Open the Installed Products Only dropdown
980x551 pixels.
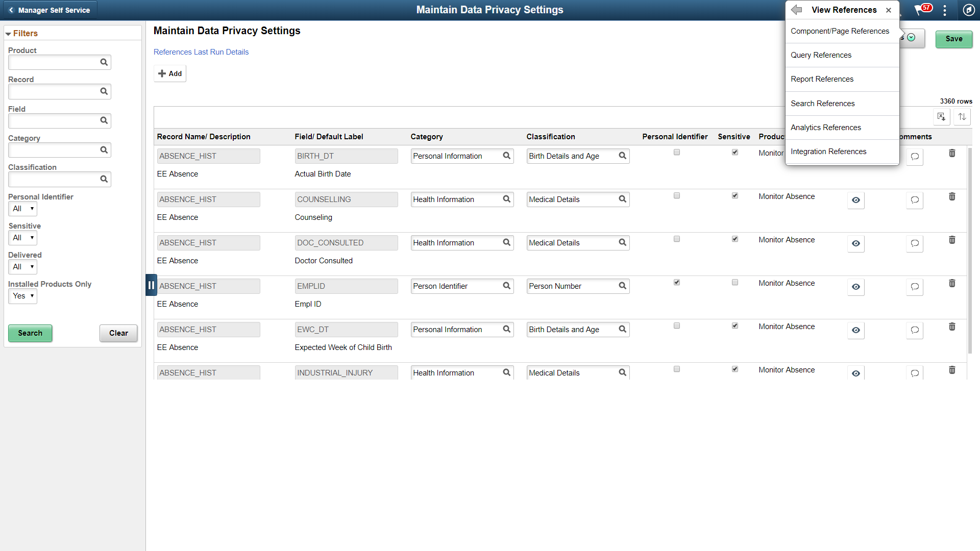pos(22,296)
